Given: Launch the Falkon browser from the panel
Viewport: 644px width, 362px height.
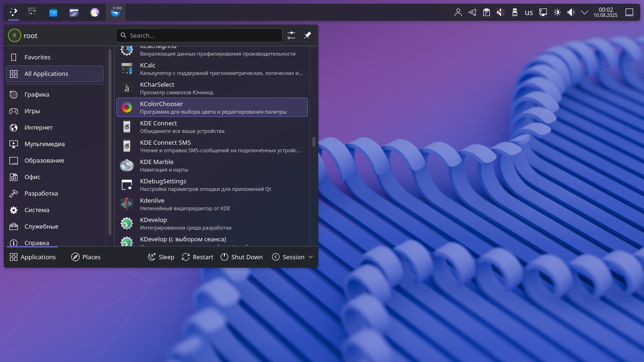Looking at the screenshot, I should [95, 12].
